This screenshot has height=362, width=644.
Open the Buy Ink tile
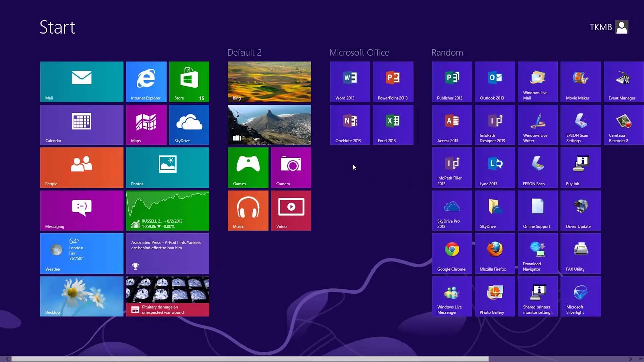[x=581, y=167]
